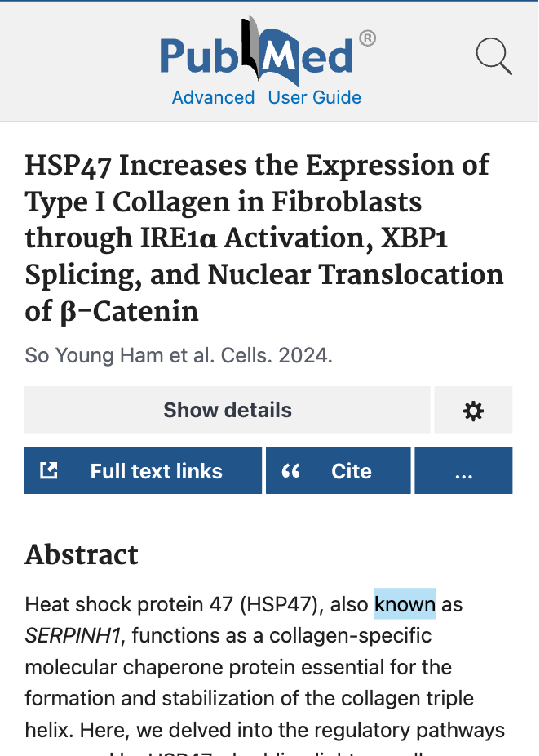Image resolution: width=540 pixels, height=756 pixels.
Task: Expand article info with Show details
Action: click(227, 410)
